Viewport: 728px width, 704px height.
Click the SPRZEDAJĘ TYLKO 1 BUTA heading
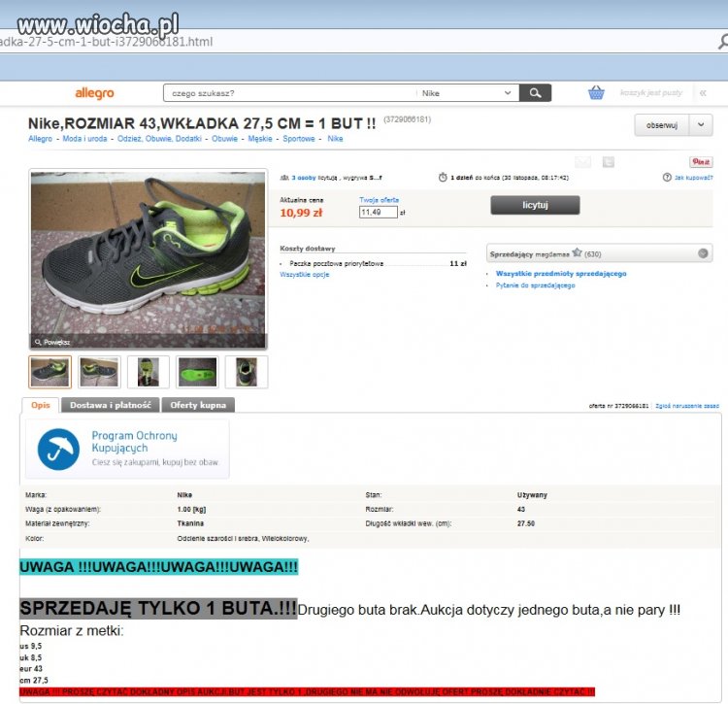point(158,608)
